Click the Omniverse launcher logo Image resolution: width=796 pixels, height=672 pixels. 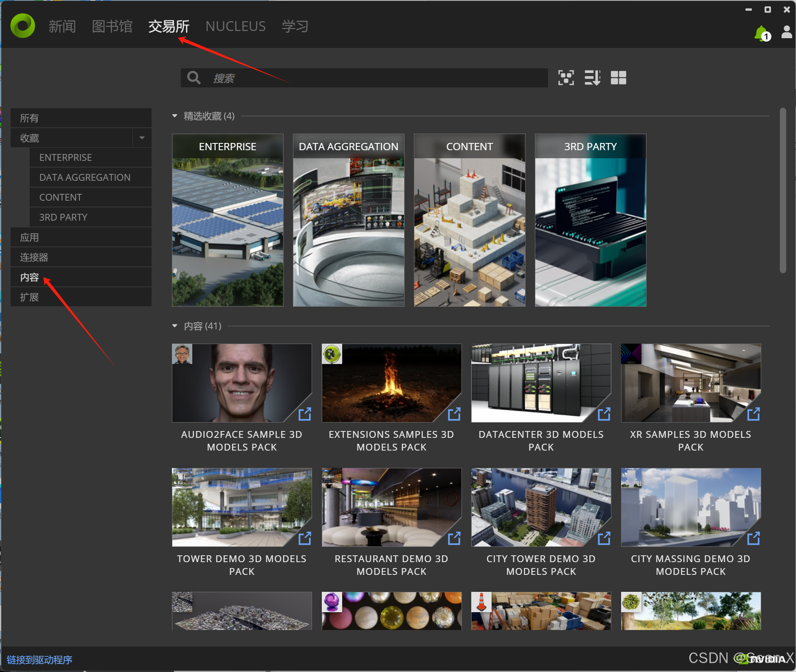tap(23, 26)
